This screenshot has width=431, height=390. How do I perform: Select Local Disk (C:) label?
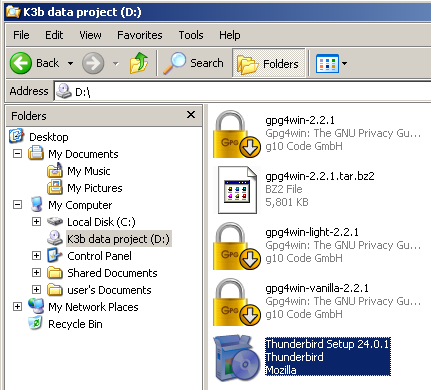101,222
